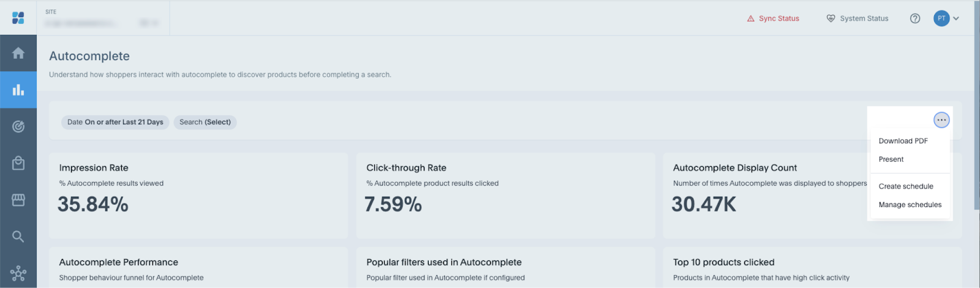Open the storefront sidebar icon

[x=18, y=200]
